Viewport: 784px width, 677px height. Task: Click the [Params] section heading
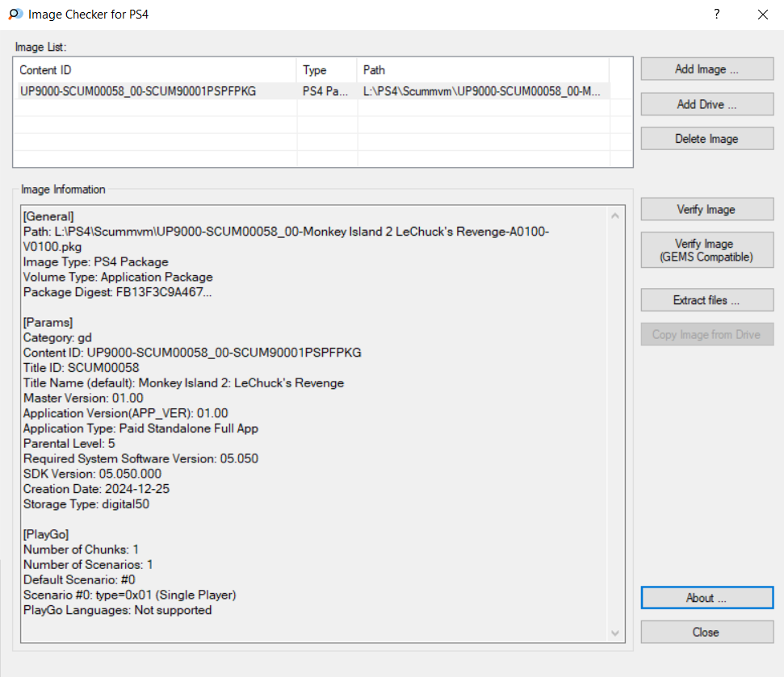coord(48,322)
